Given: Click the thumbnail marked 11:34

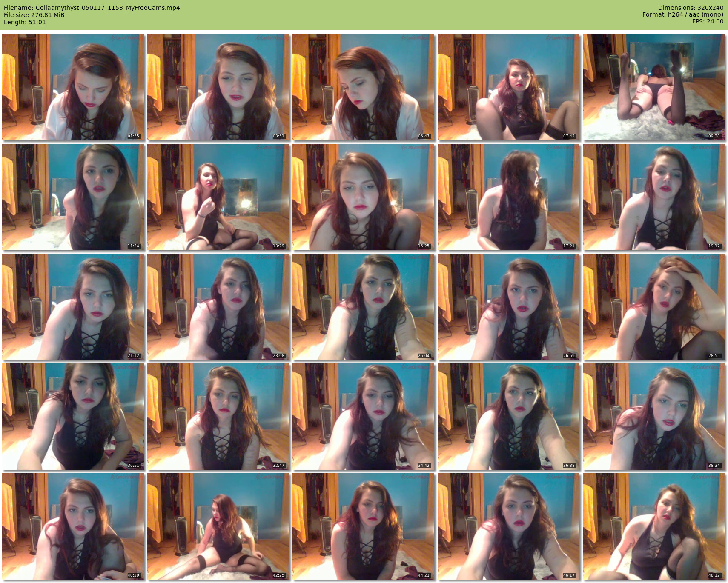Looking at the screenshot, I should (73, 197).
